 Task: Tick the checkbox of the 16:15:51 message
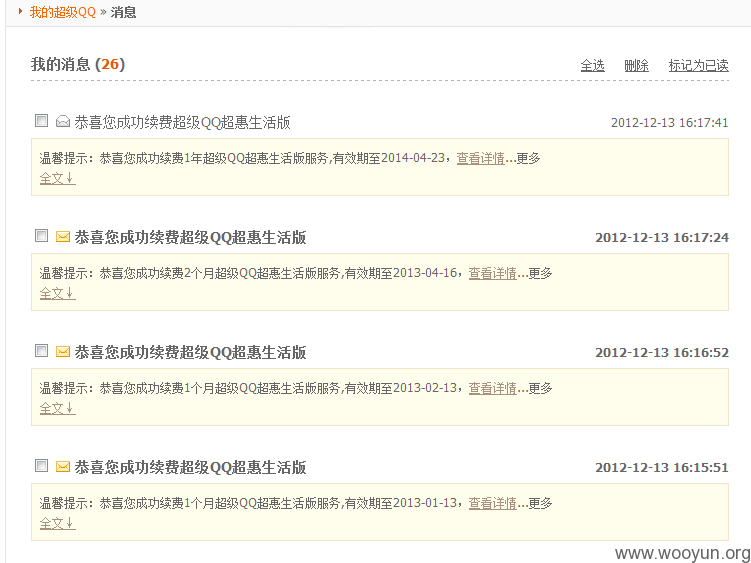[x=42, y=466]
